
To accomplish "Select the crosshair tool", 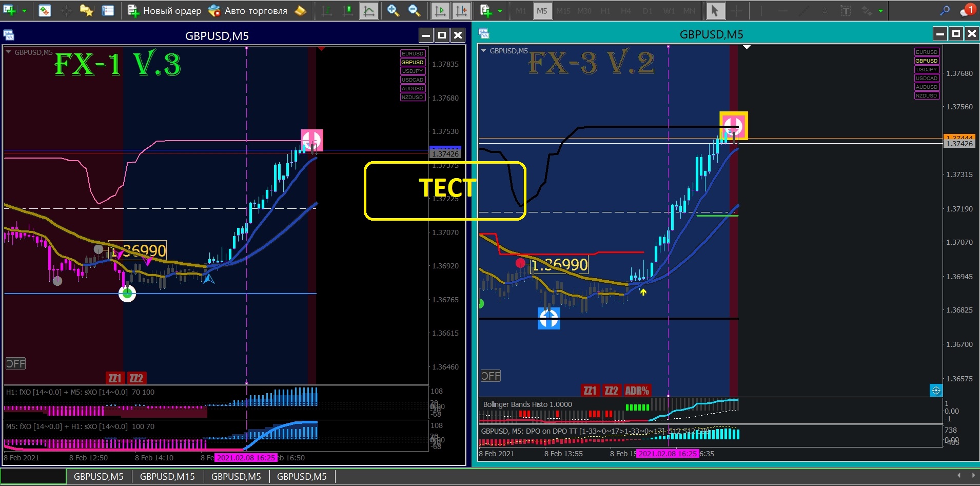I will tap(736, 10).
